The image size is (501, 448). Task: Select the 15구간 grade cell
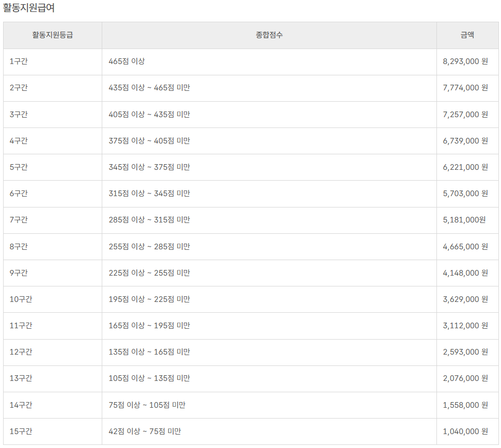[21, 431]
